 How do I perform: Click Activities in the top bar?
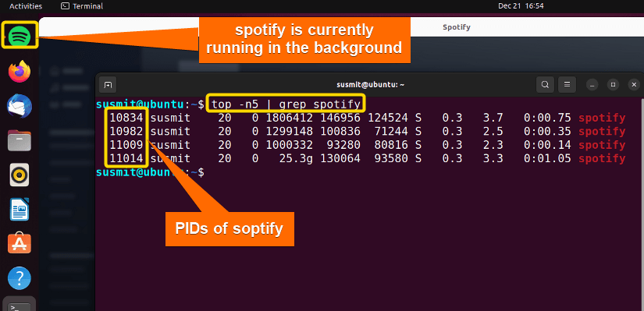26,6
